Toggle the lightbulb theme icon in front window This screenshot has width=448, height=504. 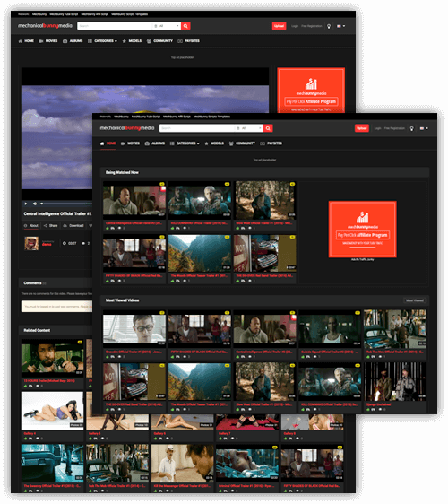click(411, 128)
